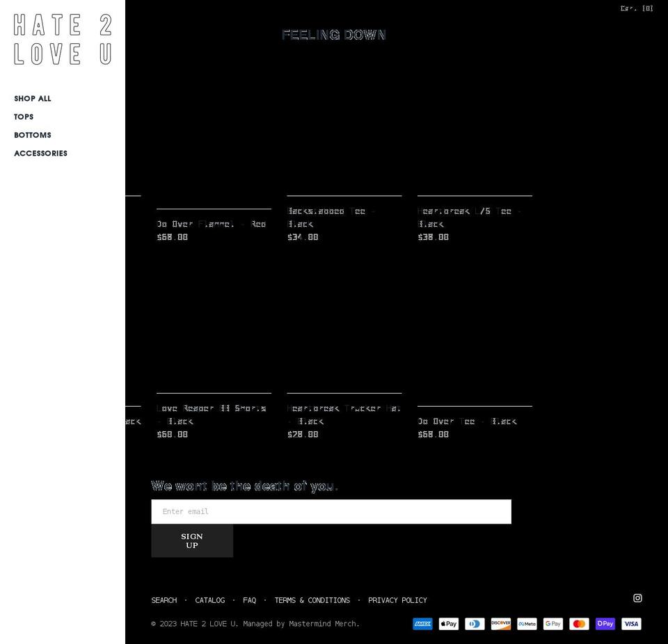Viewport: 668px width, 644px height.
Task: Open the Mastermind Merch link
Action: (x=322, y=624)
